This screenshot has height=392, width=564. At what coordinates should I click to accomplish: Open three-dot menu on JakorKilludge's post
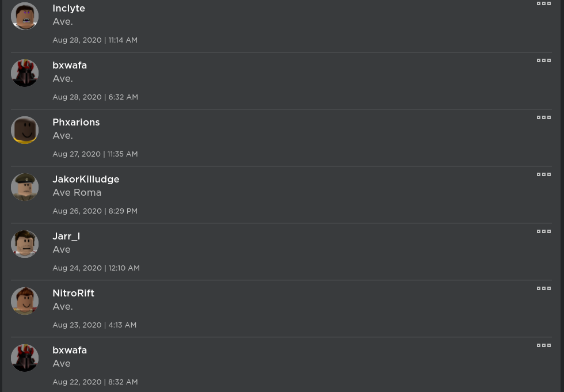tap(543, 174)
